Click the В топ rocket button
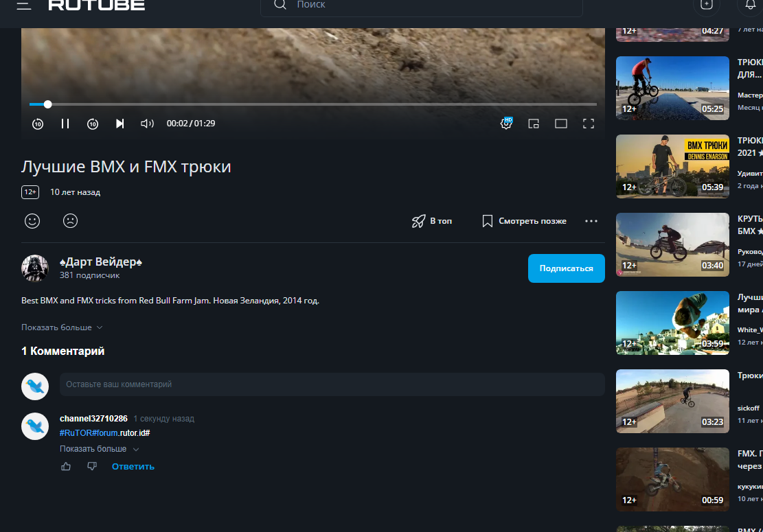Screen dimensions: 763x532 click(432, 221)
